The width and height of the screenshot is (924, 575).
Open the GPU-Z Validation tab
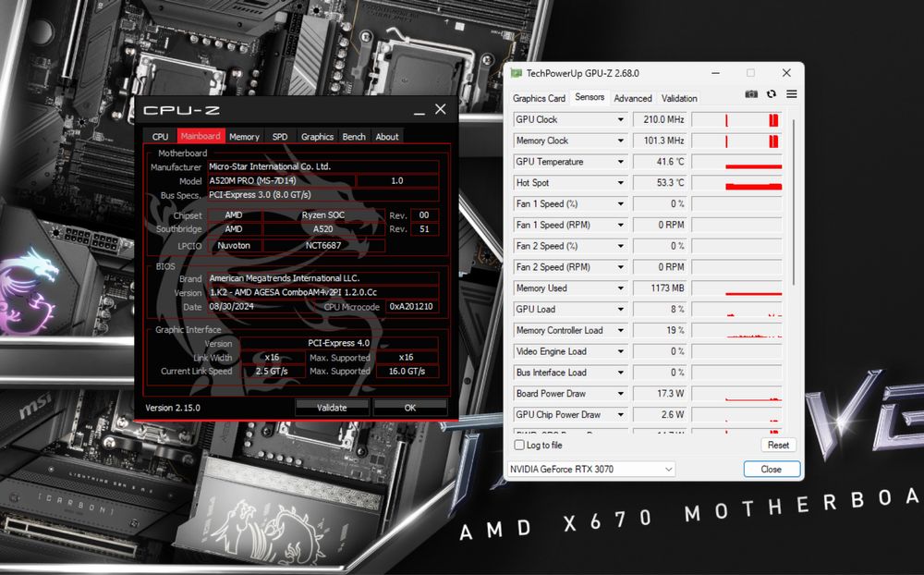[x=679, y=99]
